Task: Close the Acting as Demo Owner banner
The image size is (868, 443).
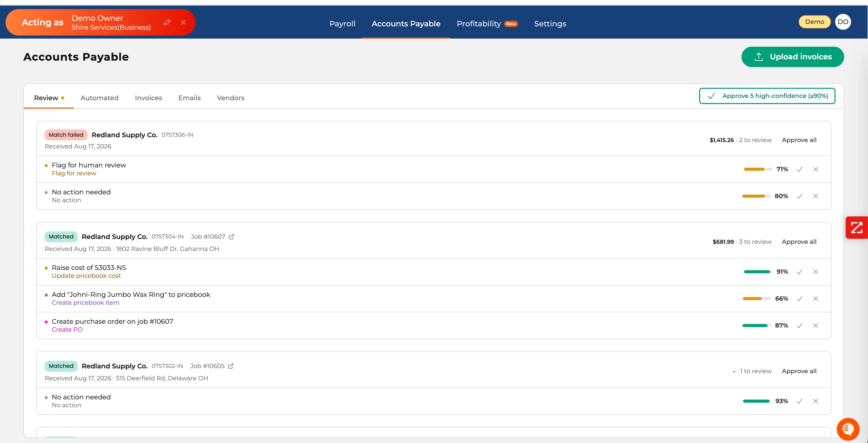Action: [x=183, y=23]
